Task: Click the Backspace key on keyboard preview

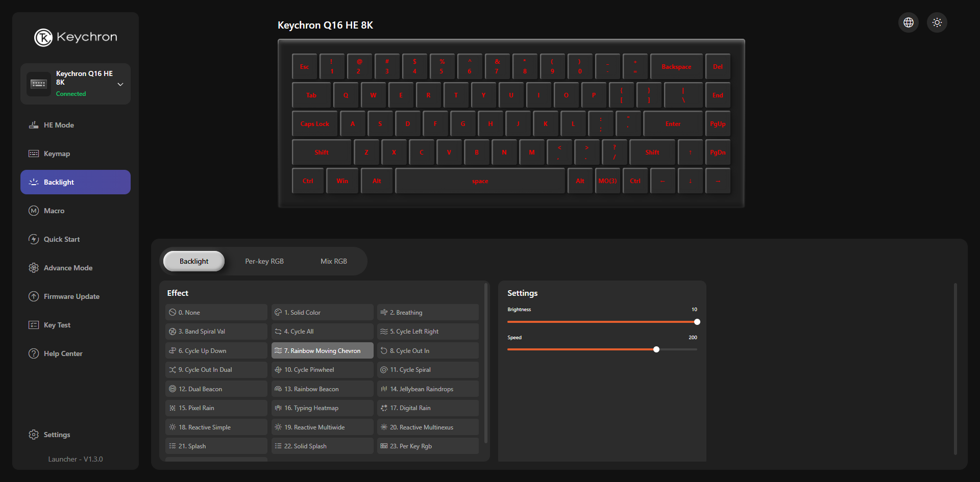Action: click(676, 67)
